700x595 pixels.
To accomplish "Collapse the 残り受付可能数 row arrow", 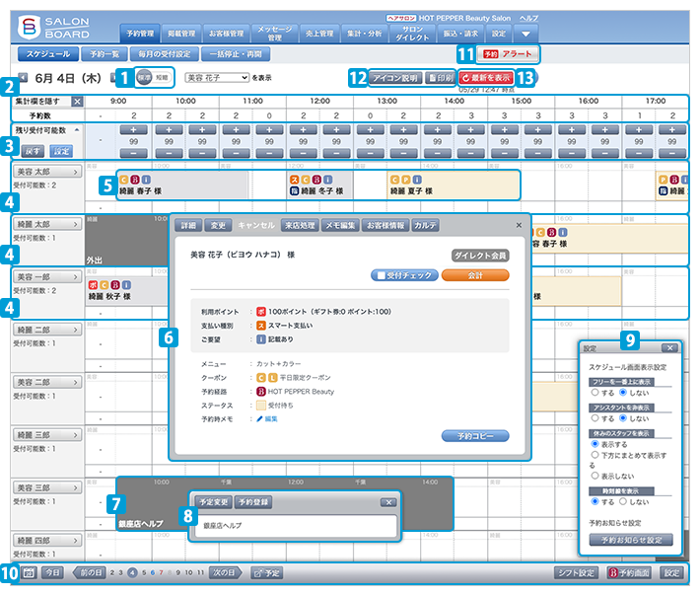I will (x=77, y=130).
